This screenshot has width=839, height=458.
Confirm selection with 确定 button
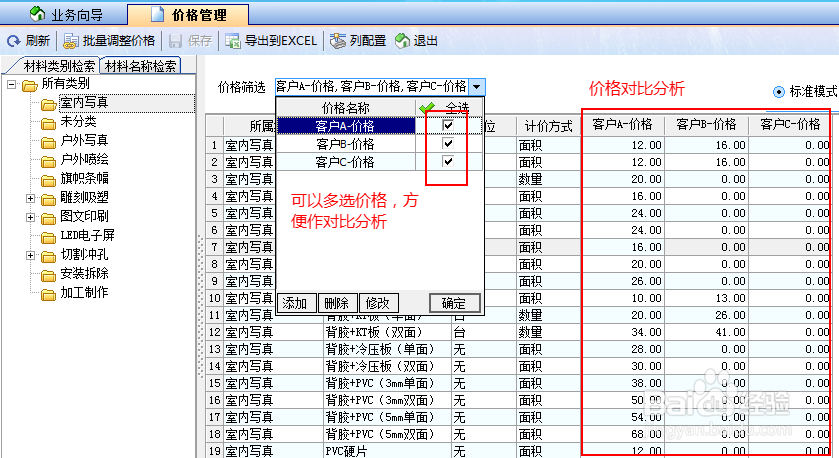pyautogui.click(x=454, y=303)
